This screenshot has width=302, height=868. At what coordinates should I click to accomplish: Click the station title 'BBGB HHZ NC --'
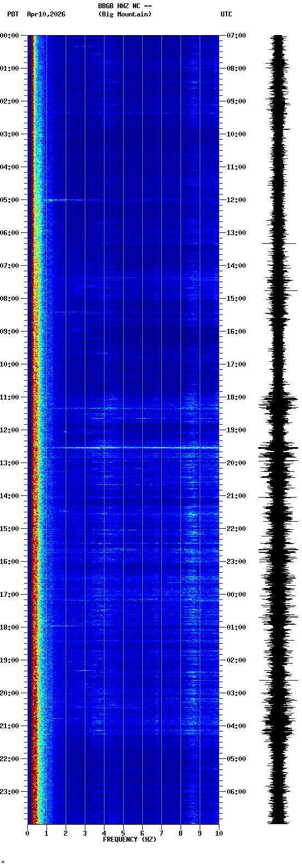point(125,6)
